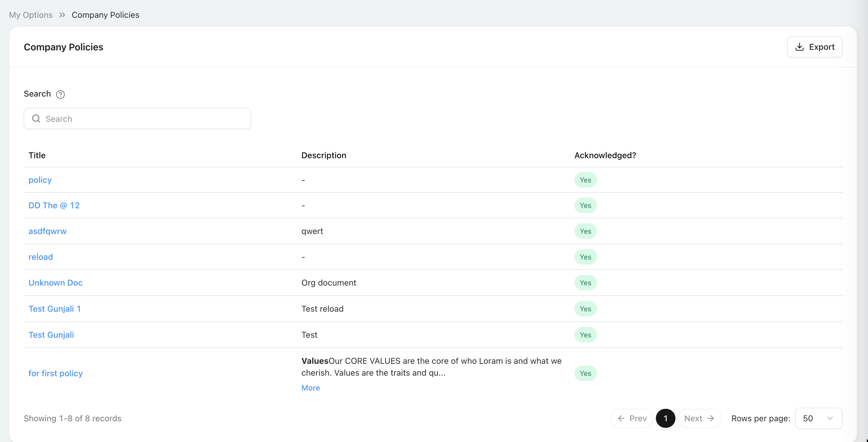The image size is (868, 442).
Task: Open the 'Test Gunjali 1' policy
Action: (55, 309)
